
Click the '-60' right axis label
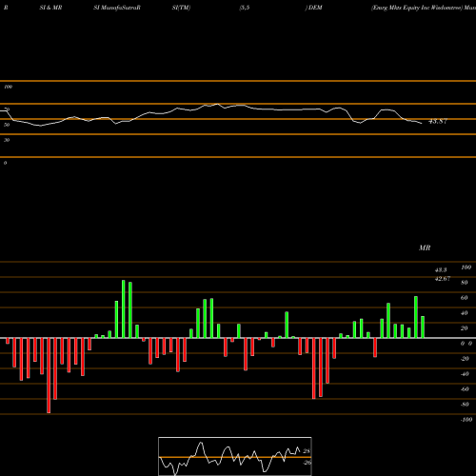[465, 389]
